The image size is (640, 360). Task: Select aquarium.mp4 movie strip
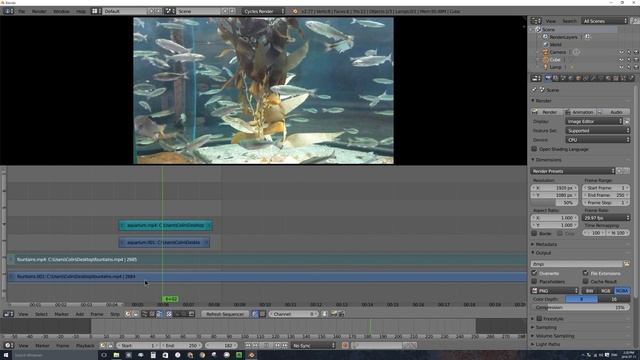pyautogui.click(x=165, y=225)
